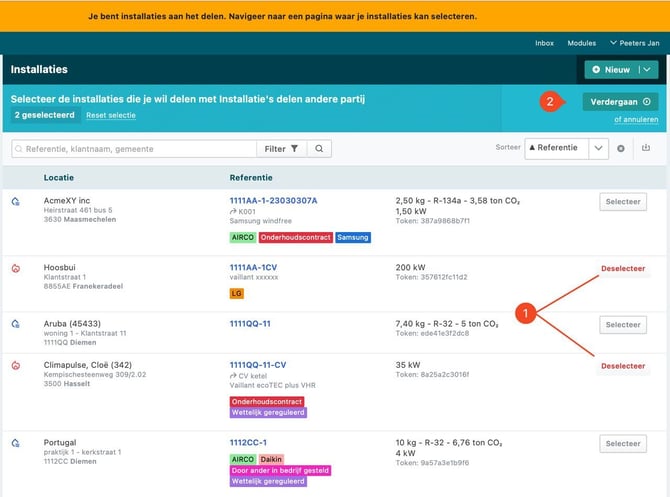Click the 'CV ketel' forward reference
The width and height of the screenshot is (670, 497).
click(248, 376)
